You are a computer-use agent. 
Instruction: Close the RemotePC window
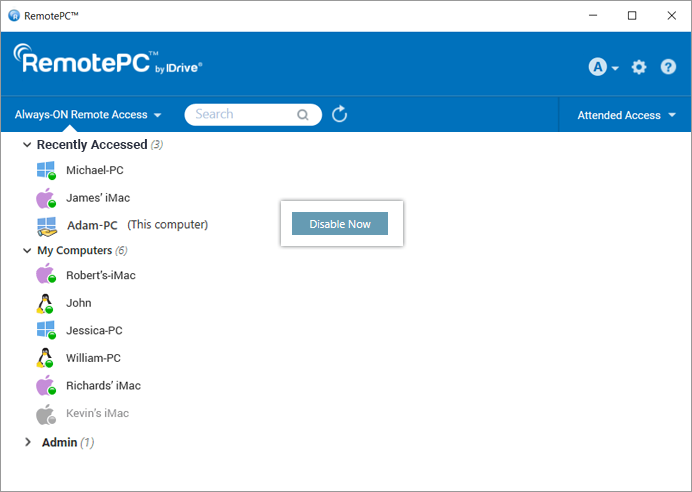pyautogui.click(x=671, y=15)
